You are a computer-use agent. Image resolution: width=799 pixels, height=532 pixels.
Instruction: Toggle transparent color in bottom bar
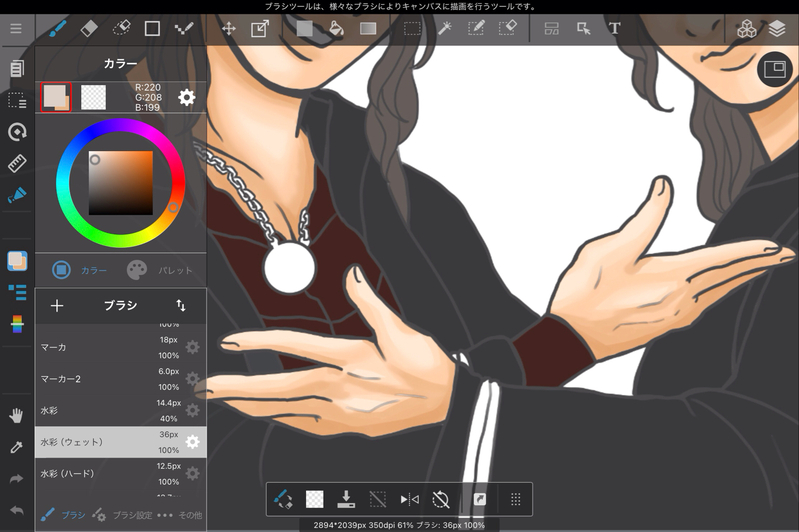pyautogui.click(x=314, y=499)
